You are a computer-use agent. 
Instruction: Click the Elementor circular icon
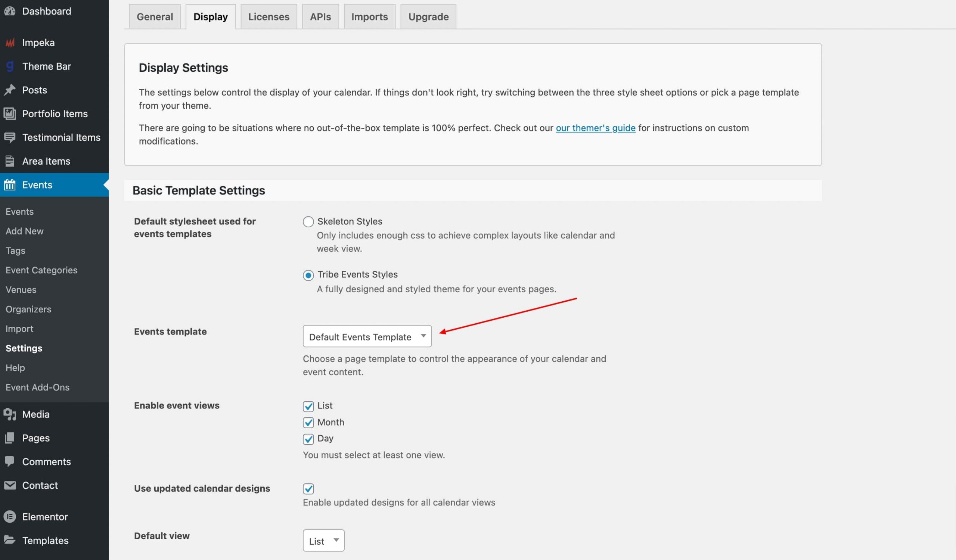(10, 516)
